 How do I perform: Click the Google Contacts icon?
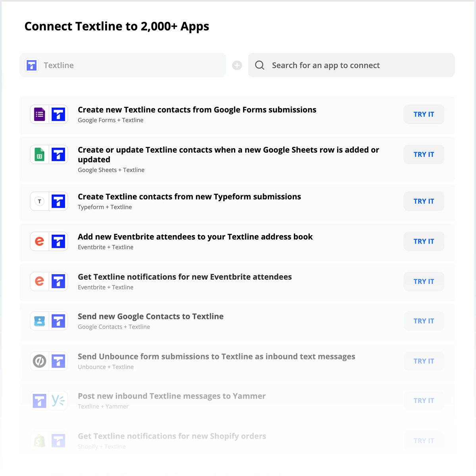pos(39,321)
